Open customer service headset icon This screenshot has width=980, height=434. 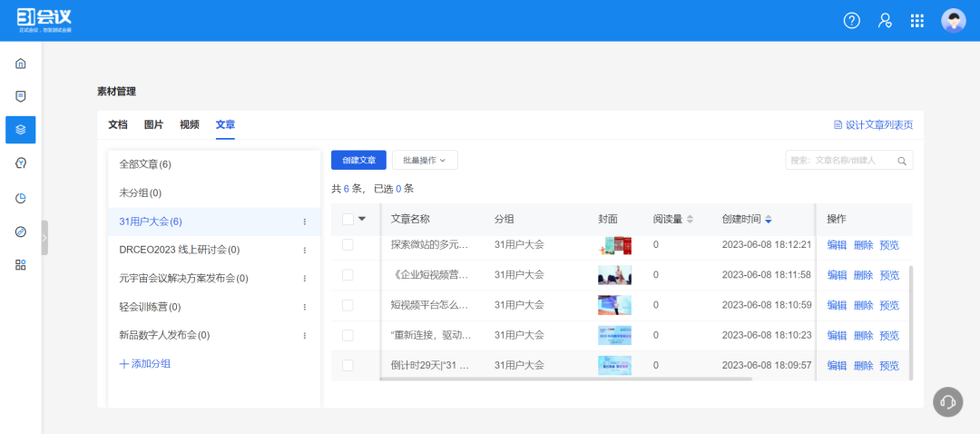(x=947, y=401)
